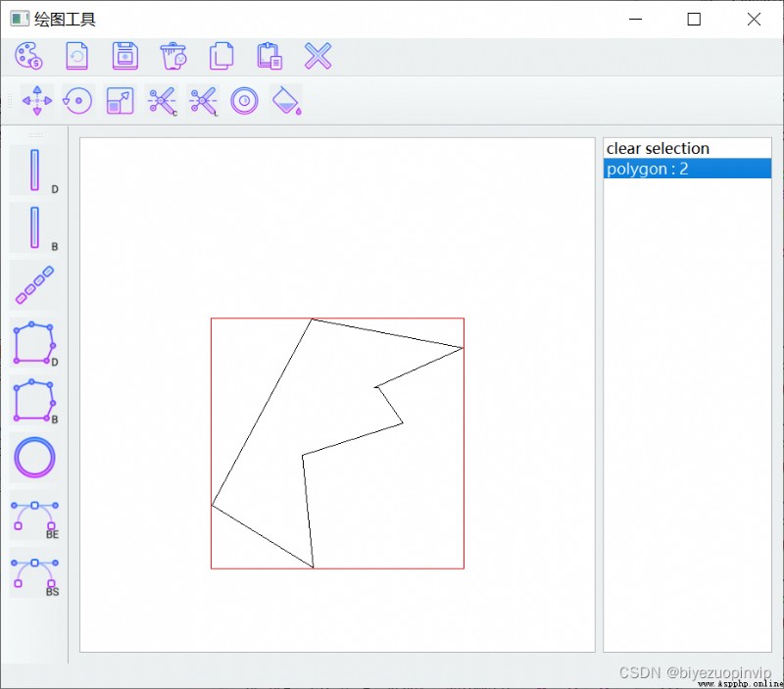784x689 pixels.
Task: Select the translate (move arrows) tool
Action: click(x=37, y=101)
